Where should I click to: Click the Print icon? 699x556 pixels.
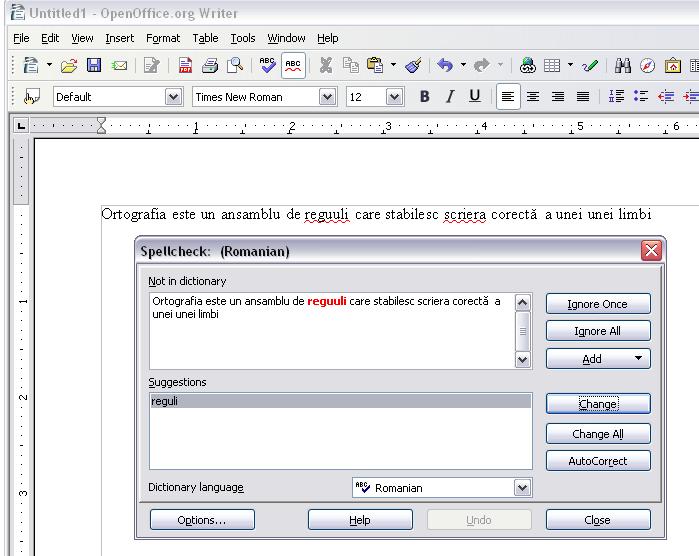point(210,66)
